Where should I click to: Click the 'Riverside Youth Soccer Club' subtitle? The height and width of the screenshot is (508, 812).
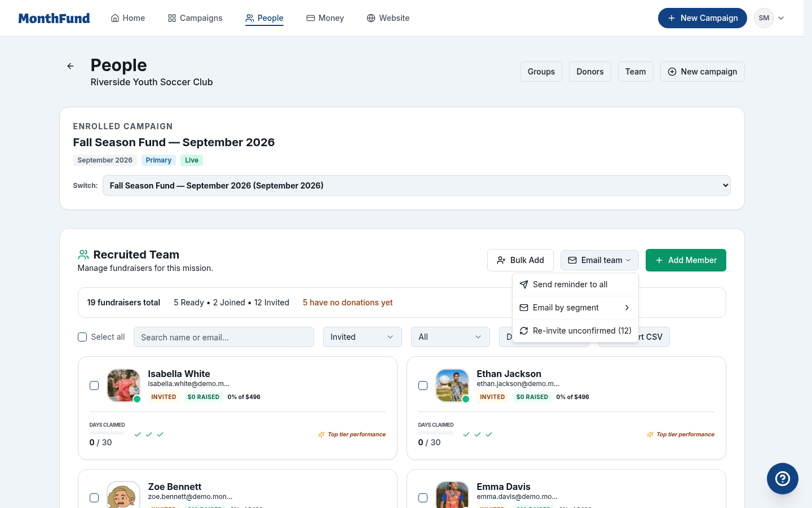coord(152,82)
